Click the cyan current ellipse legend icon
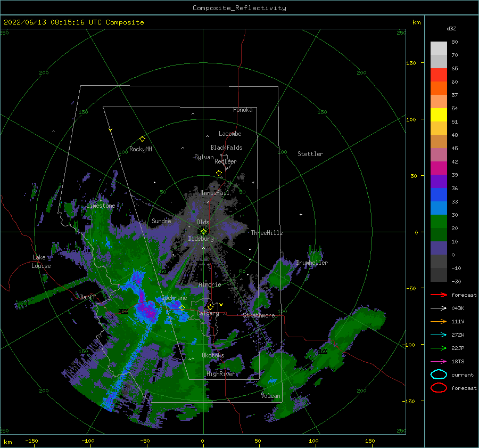Image resolution: width=479 pixels, height=448 pixels. [x=439, y=374]
